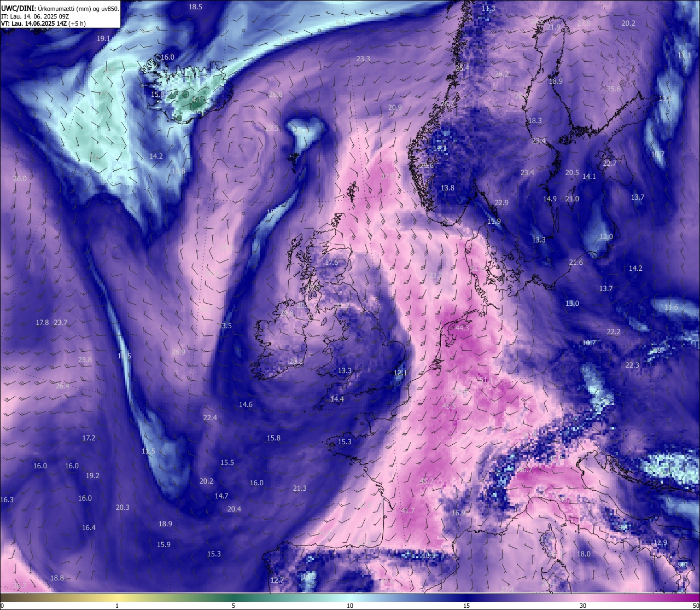Click the 10.8 value south of Iceland
This screenshot has height=610, width=700.
[x=178, y=171]
